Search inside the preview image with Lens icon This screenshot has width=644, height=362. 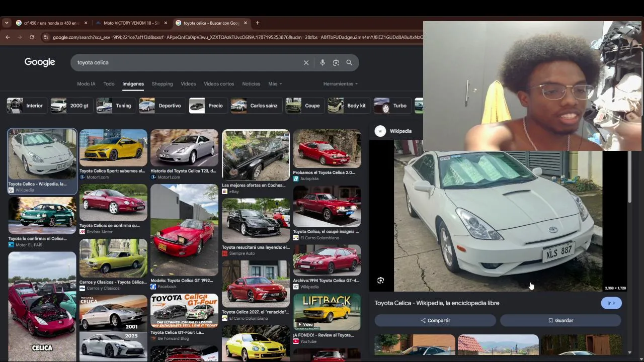click(381, 281)
